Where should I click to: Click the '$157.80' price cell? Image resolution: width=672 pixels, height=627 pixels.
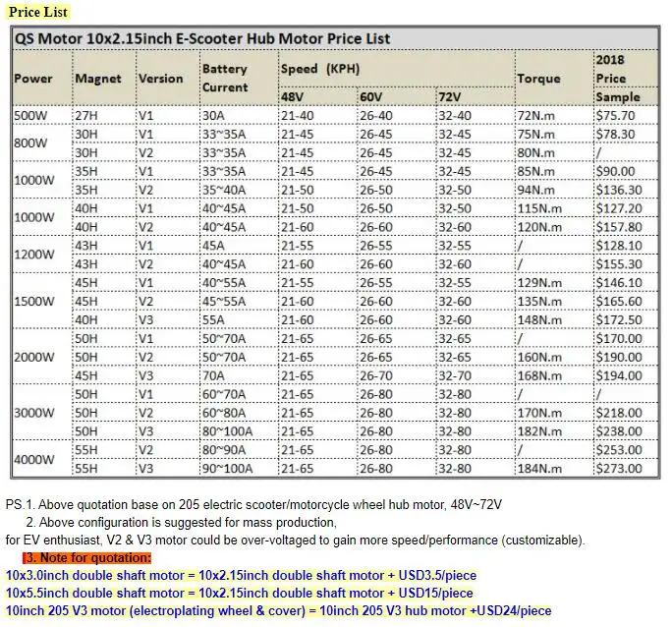click(619, 227)
